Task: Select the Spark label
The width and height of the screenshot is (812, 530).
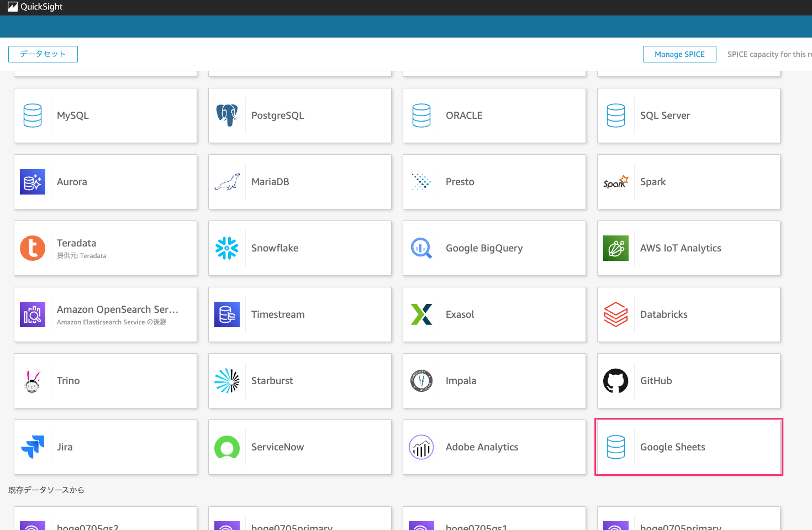Action: (653, 182)
